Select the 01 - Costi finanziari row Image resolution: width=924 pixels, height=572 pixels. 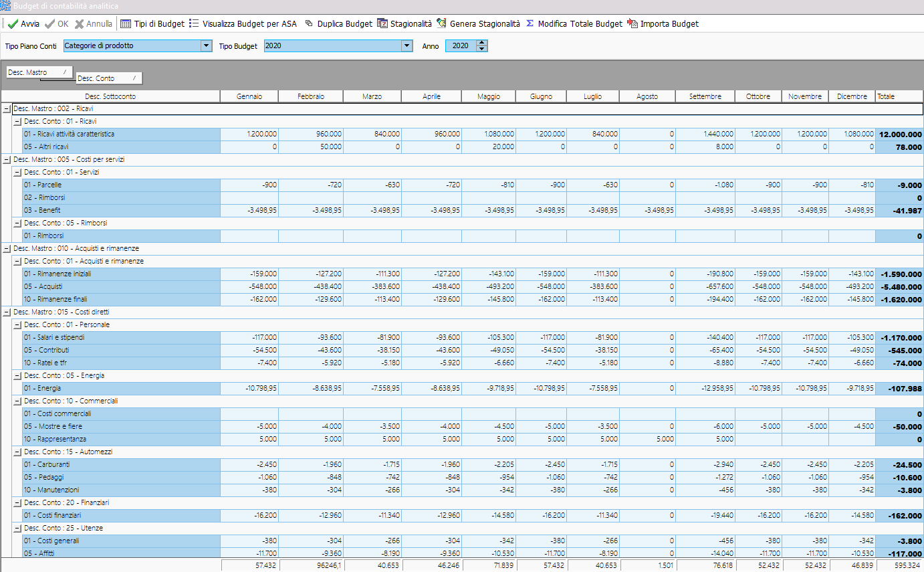pyautogui.click(x=472, y=515)
